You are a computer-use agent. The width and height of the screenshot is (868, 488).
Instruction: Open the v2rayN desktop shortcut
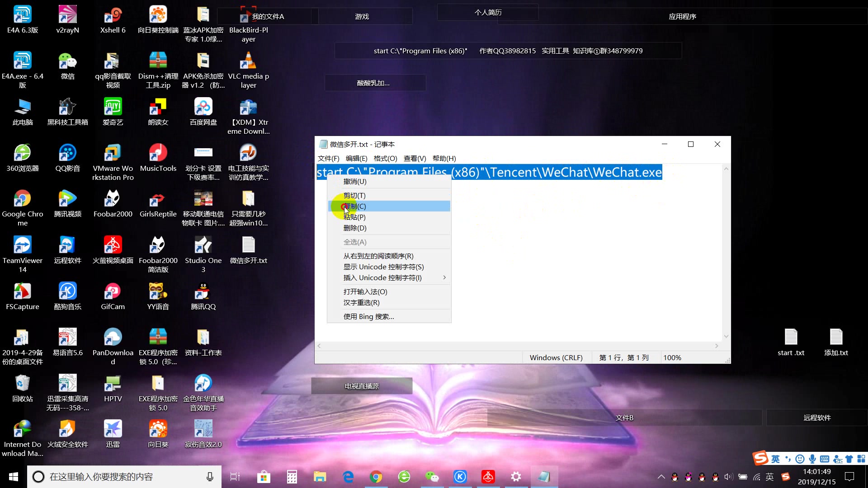coord(67,20)
